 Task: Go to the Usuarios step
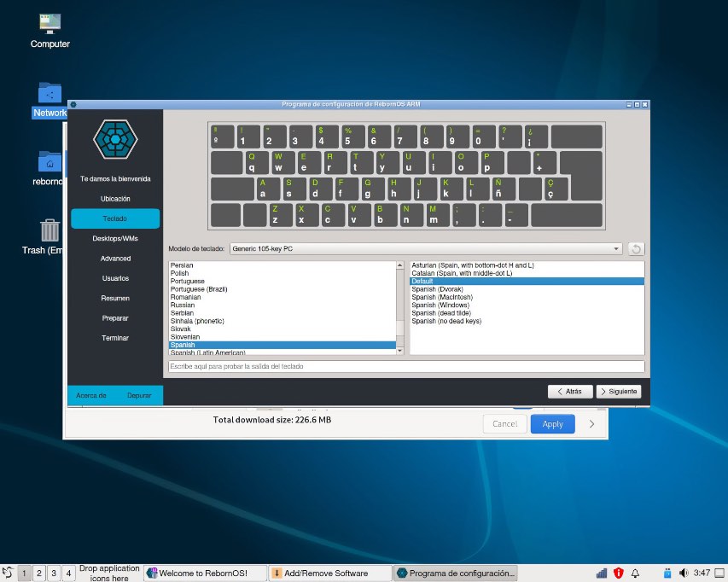(x=115, y=278)
